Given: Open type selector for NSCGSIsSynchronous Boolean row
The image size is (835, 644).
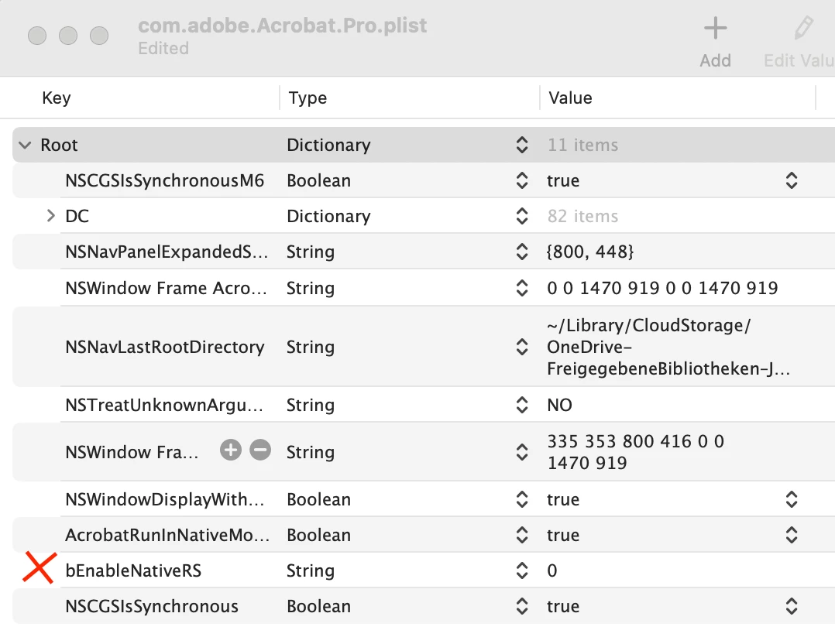Looking at the screenshot, I should 522,606.
